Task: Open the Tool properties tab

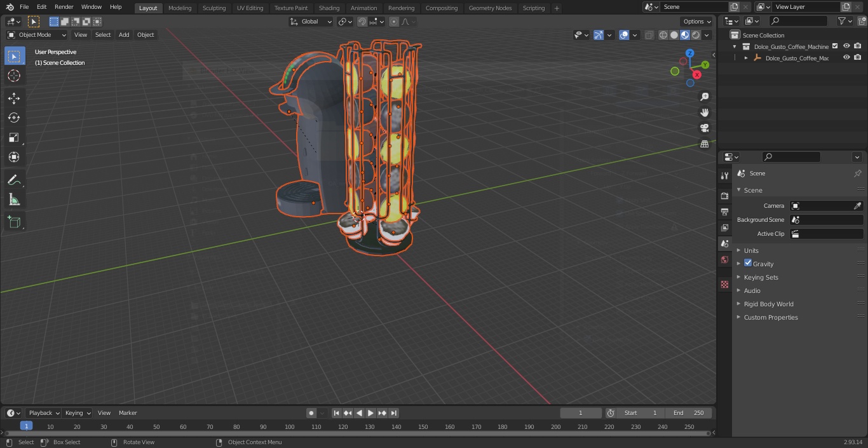Action: (724, 175)
